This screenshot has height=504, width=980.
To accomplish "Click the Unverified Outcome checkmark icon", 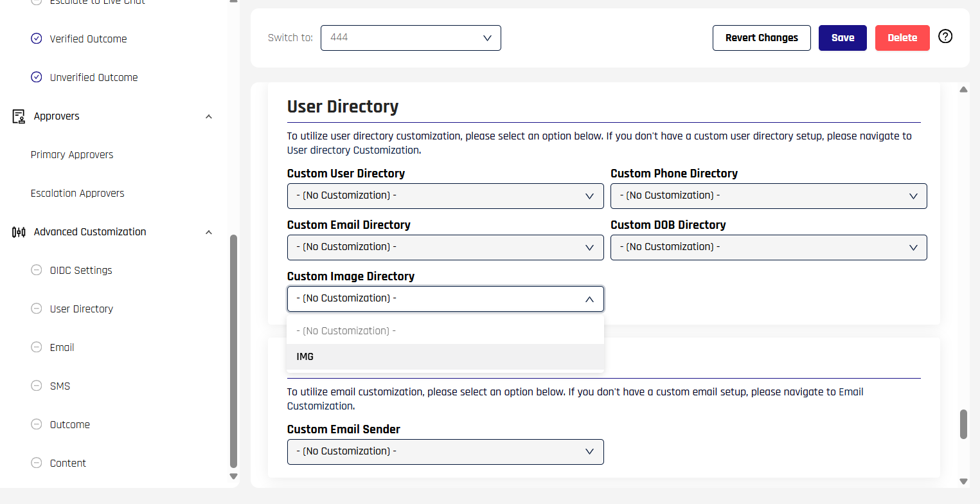I will [x=37, y=77].
